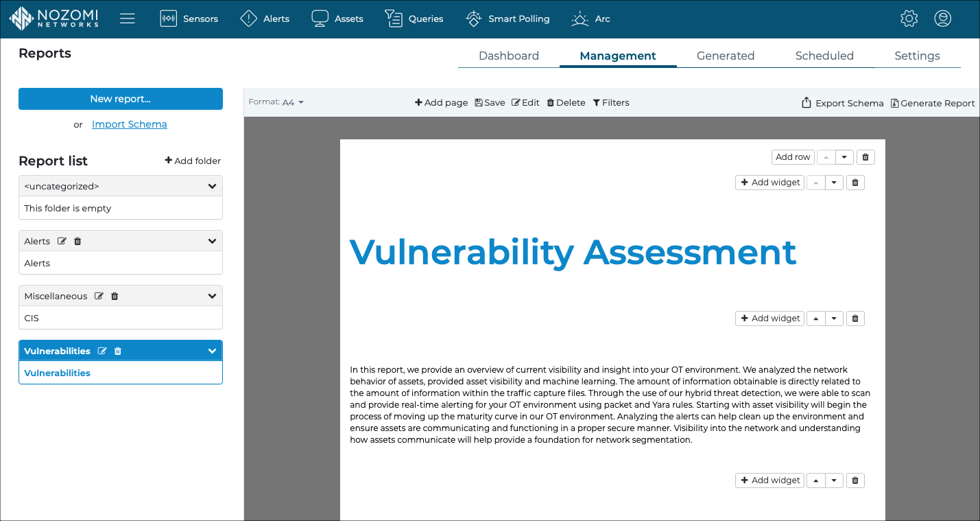Click Generate Report in toolbar
980x521 pixels.
point(933,103)
